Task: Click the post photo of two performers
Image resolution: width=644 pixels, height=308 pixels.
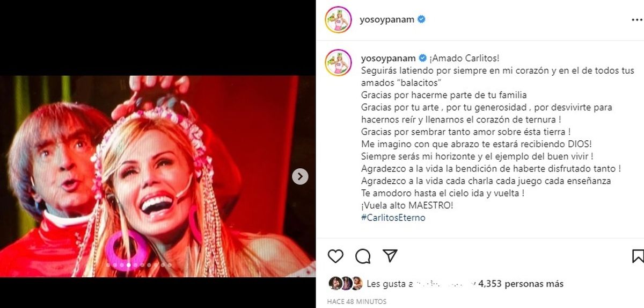Action: point(158,176)
